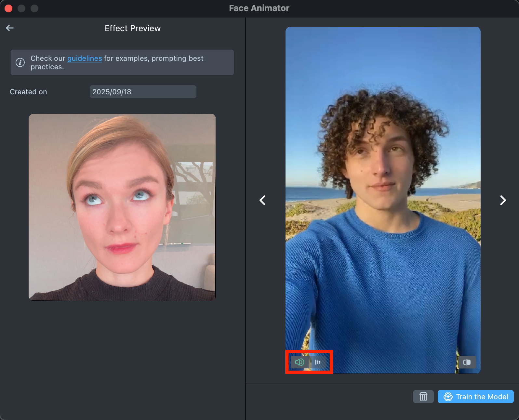Show the previous preview with left chevron
The image size is (519, 420).
262,200
